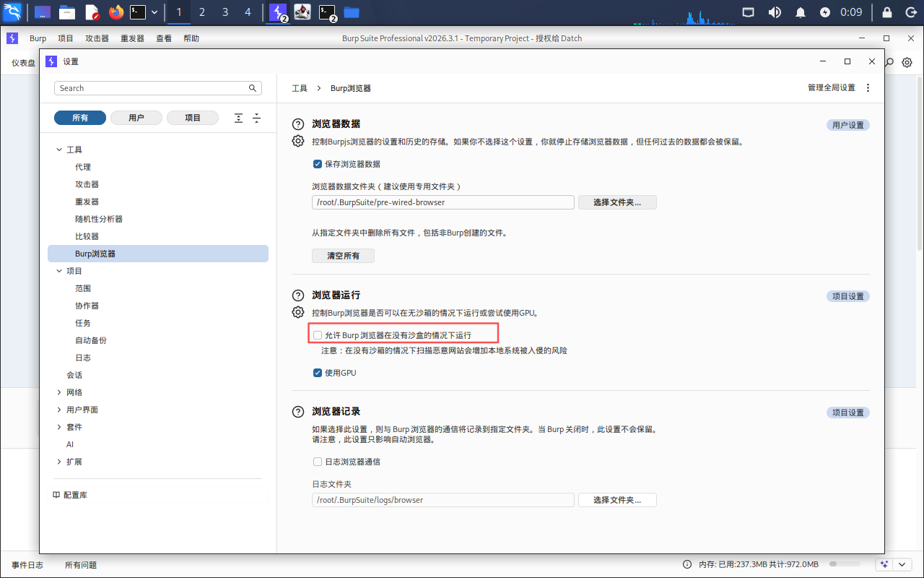The height and width of the screenshot is (578, 924).
Task: Click 选择文件夹 for log folder
Action: [x=617, y=500]
